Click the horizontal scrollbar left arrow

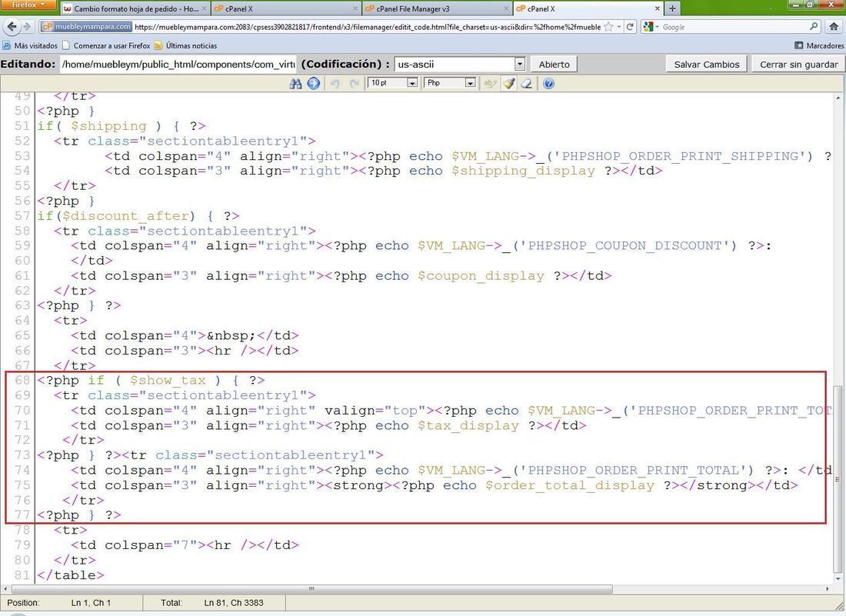(6, 589)
